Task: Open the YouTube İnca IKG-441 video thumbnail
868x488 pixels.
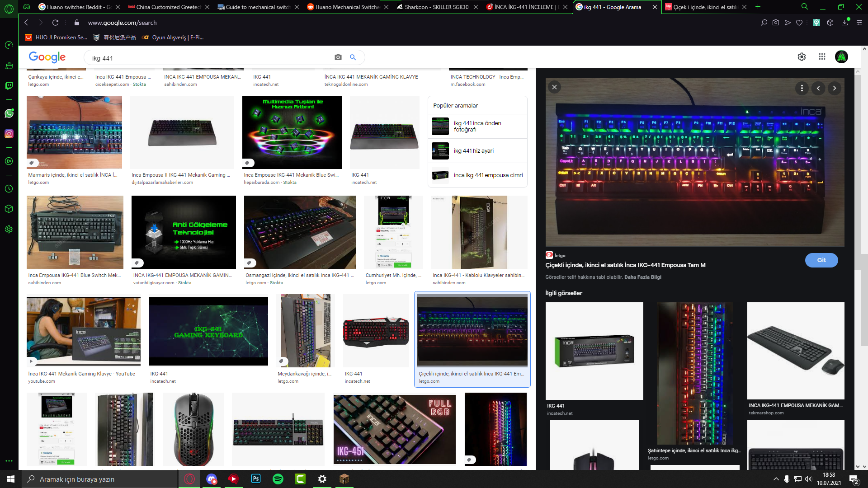Action: 84,331
